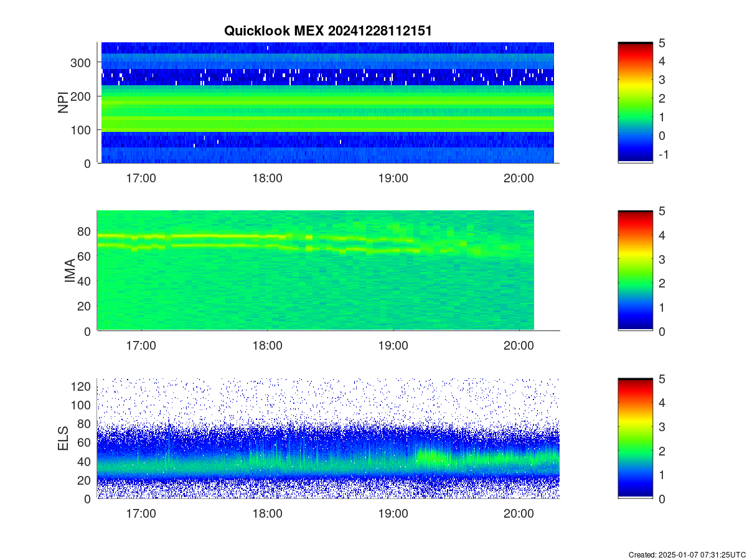
Task: Click the 20:00 tick under NPI panel
Action: 519,177
